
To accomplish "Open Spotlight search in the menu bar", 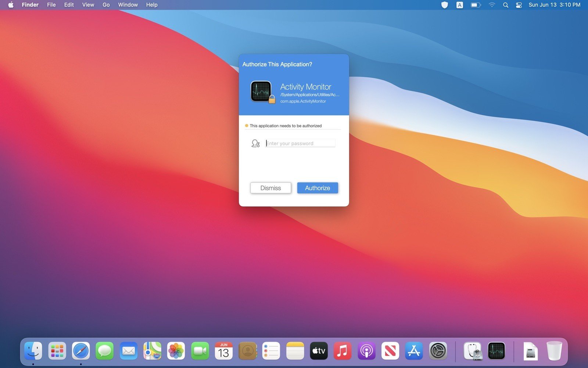I will [506, 5].
